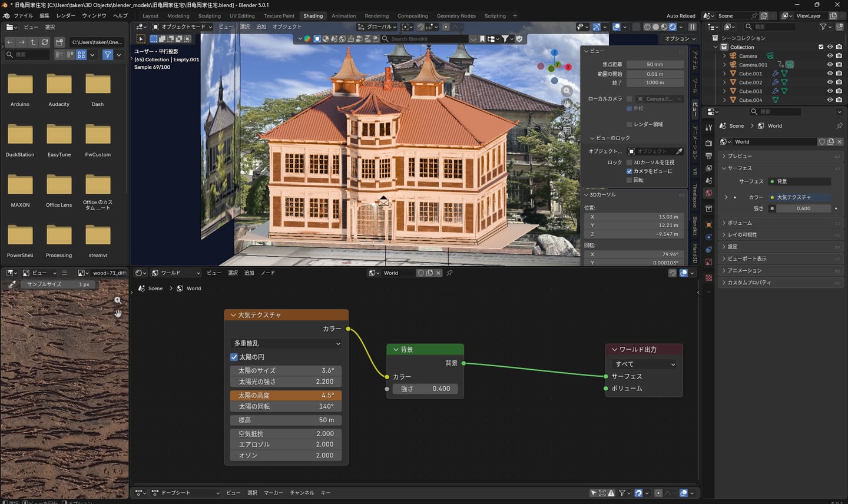Go to parent directory in file browser
This screenshot has height=504, width=848.
[33, 42]
